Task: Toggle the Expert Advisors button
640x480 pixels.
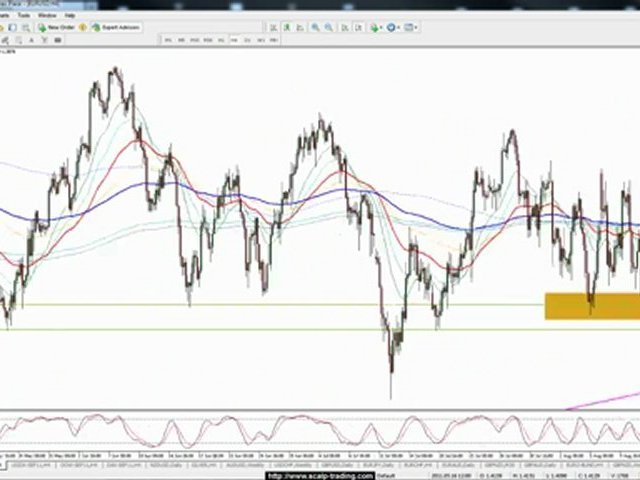Action: point(117,27)
